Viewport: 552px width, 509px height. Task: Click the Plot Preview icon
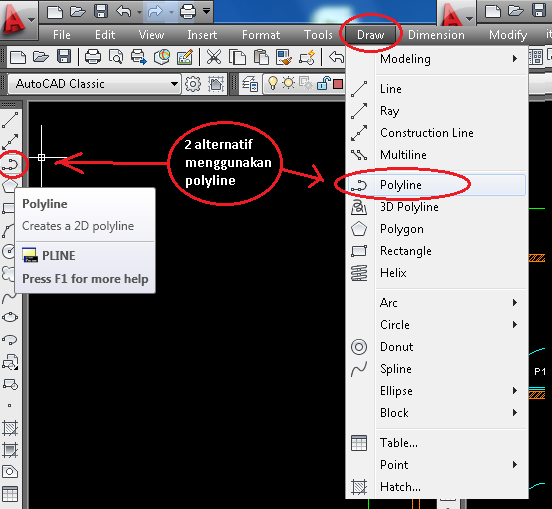click(x=116, y=57)
